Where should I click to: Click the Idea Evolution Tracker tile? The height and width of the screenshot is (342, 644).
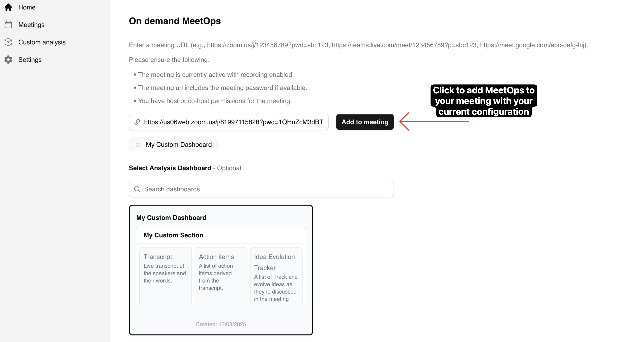pyautogui.click(x=276, y=276)
